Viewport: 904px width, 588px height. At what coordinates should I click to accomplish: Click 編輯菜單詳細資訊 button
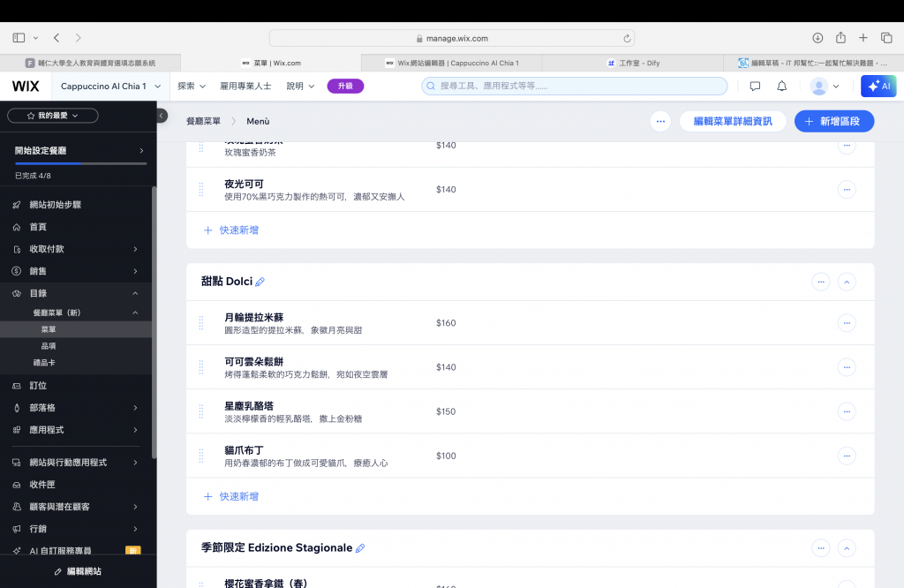pos(733,122)
